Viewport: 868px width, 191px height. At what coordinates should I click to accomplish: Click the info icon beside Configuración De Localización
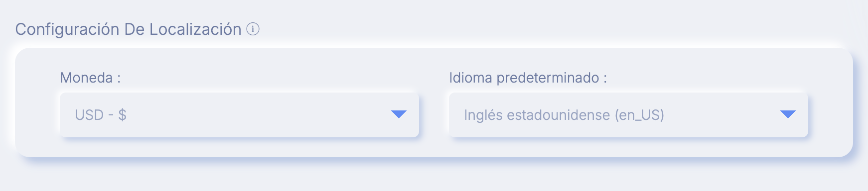point(253,29)
